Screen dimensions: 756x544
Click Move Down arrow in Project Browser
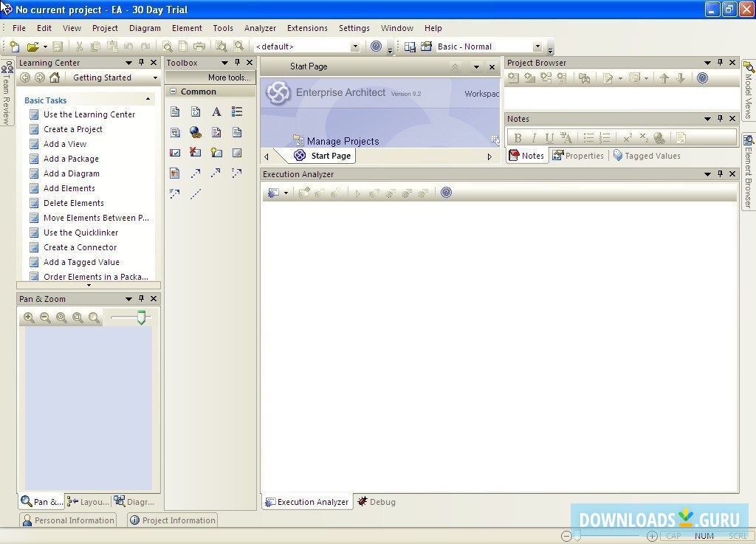pyautogui.click(x=680, y=78)
